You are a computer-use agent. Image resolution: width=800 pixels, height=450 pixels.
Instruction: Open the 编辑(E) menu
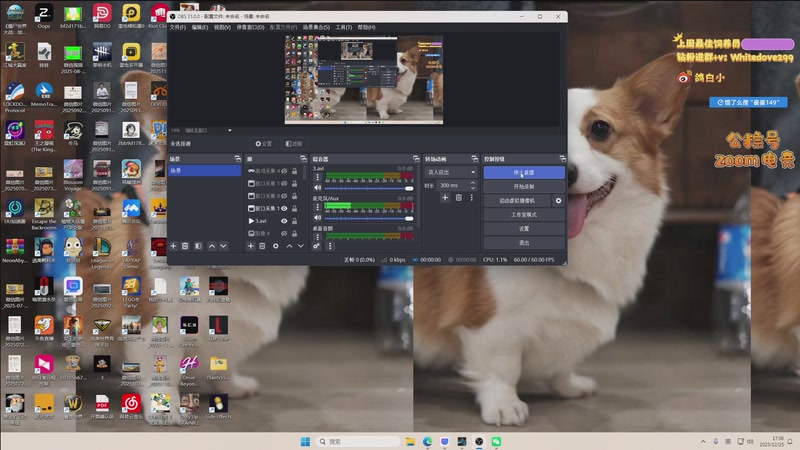(199, 27)
